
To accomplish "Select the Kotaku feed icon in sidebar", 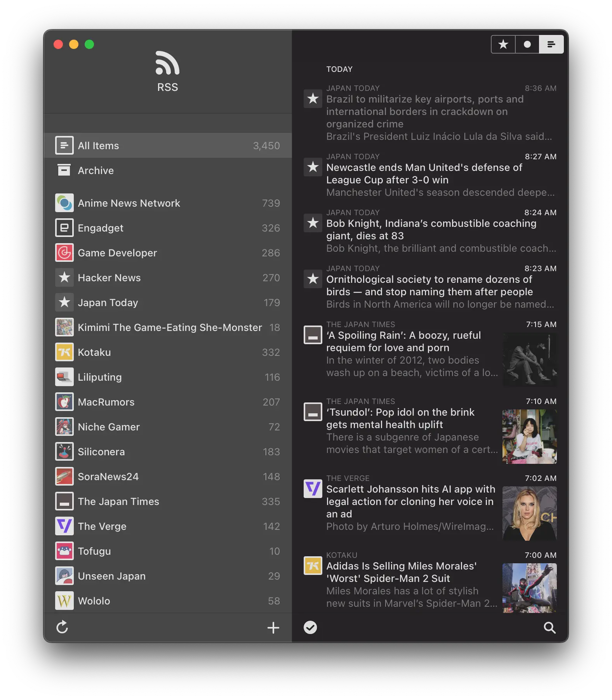I will click(64, 352).
